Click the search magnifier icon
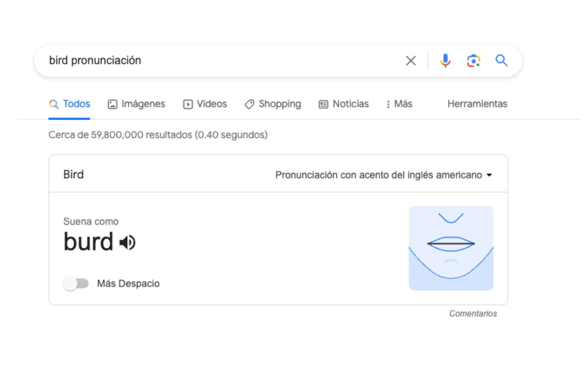This screenshot has height=369, width=588. pos(501,60)
